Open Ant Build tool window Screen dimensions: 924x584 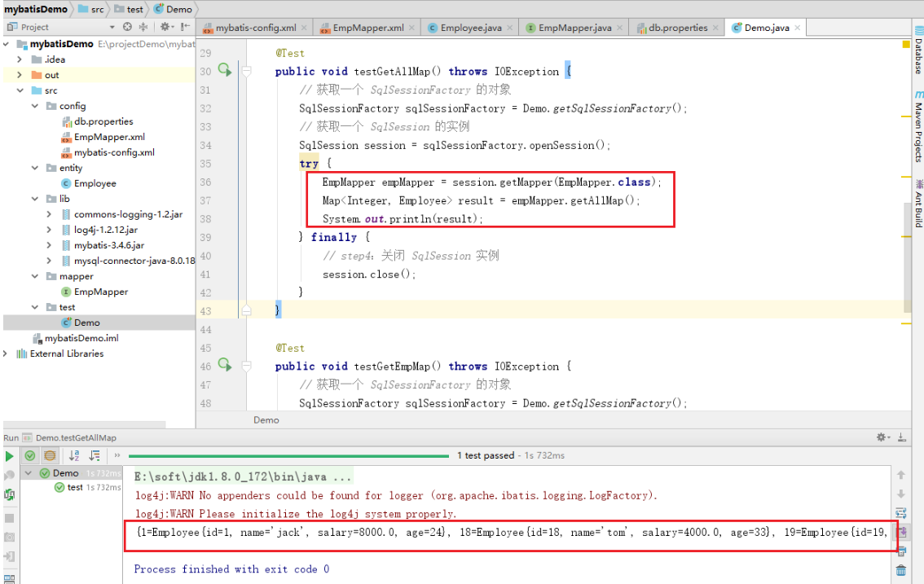(x=918, y=204)
